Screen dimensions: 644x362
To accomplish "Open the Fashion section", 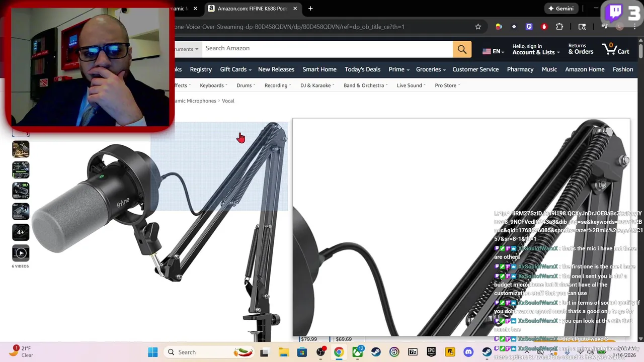I will pyautogui.click(x=623, y=69).
